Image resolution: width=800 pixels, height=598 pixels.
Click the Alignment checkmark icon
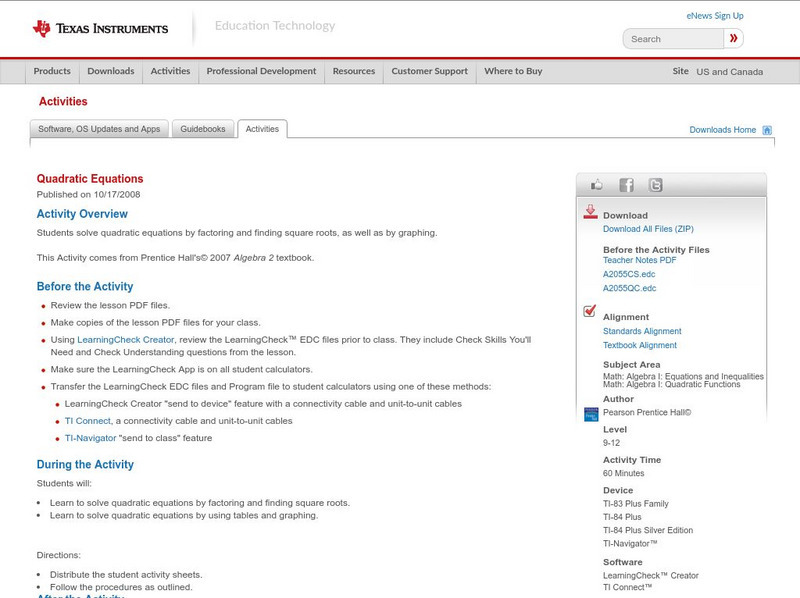click(589, 311)
